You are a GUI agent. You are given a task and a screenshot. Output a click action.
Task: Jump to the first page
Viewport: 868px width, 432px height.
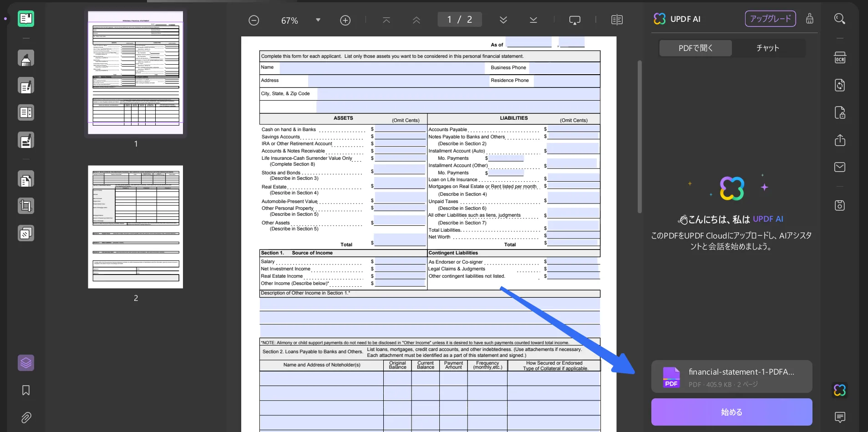click(386, 20)
